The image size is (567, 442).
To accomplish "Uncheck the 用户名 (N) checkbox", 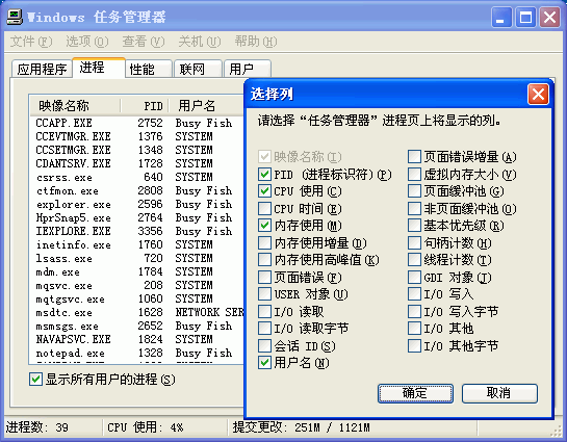I will click(x=265, y=362).
